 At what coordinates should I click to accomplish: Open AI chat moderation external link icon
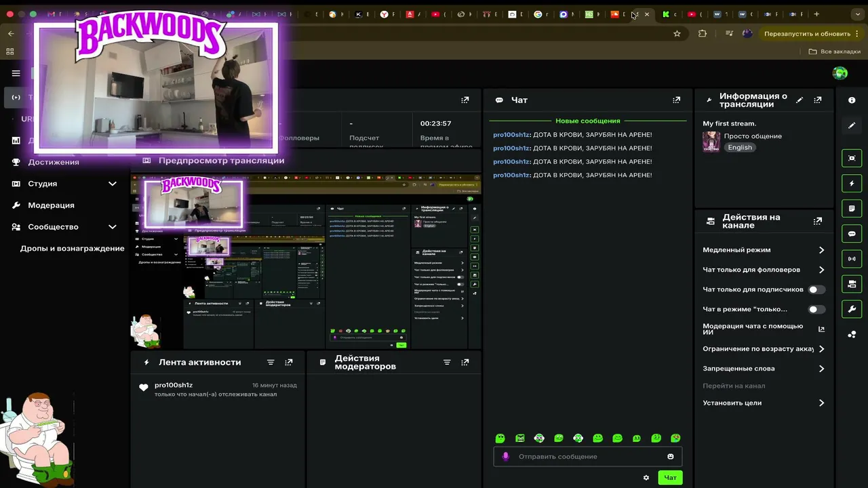pyautogui.click(x=821, y=329)
